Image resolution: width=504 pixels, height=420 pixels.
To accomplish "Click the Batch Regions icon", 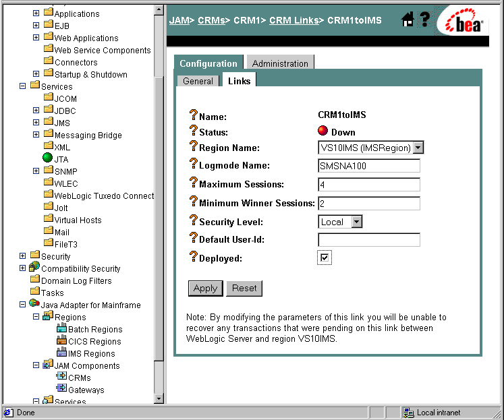I will click(61, 328).
